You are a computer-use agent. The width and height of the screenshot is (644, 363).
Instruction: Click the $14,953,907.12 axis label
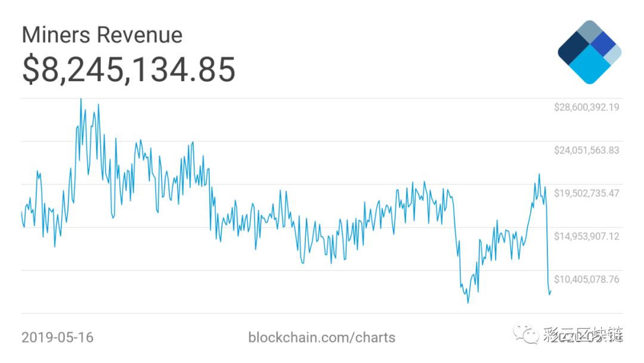click(x=587, y=236)
